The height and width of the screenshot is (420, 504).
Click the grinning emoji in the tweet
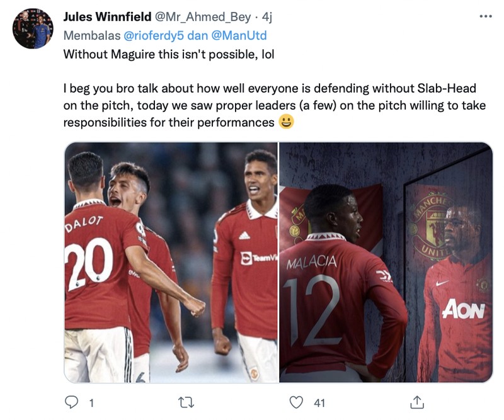(286, 123)
